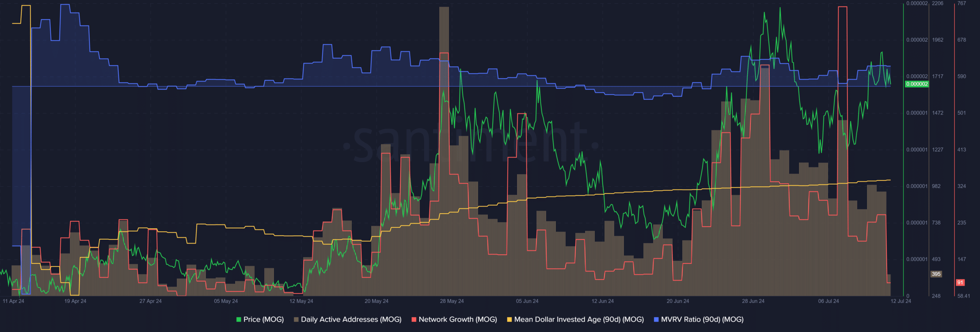This screenshot has height=332, width=980.
Task: Click the red current value badge 91
Action: [x=960, y=282]
